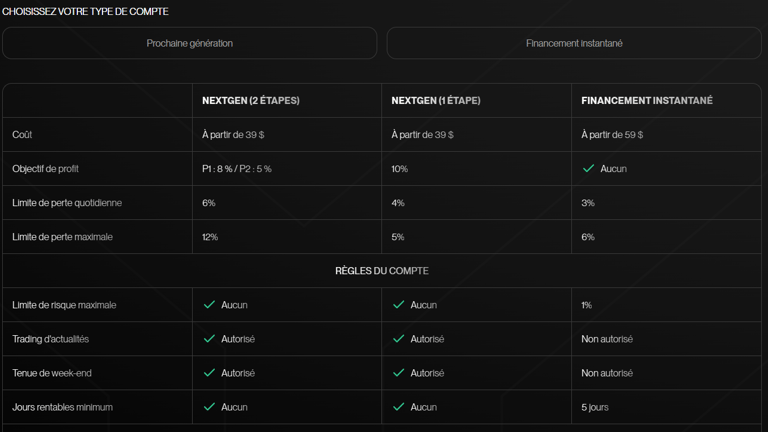Click the '5 jours' minimum profitable days value
The image size is (768, 432).
[x=595, y=407]
